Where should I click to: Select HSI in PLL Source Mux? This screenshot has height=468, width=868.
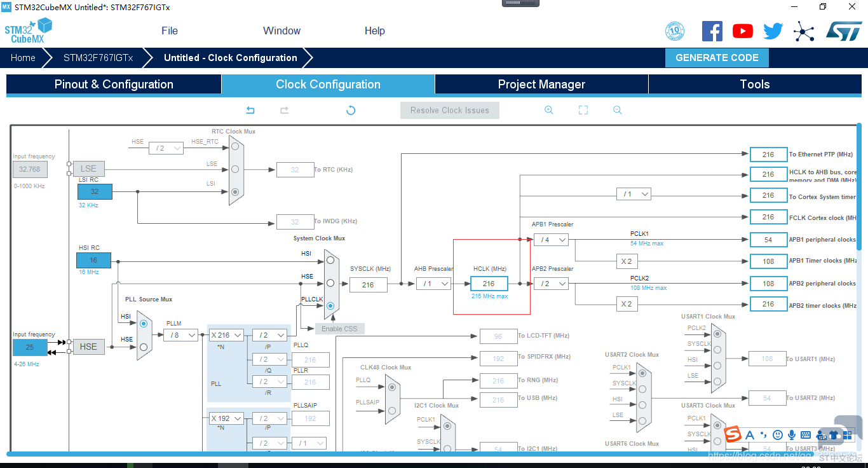(144, 324)
